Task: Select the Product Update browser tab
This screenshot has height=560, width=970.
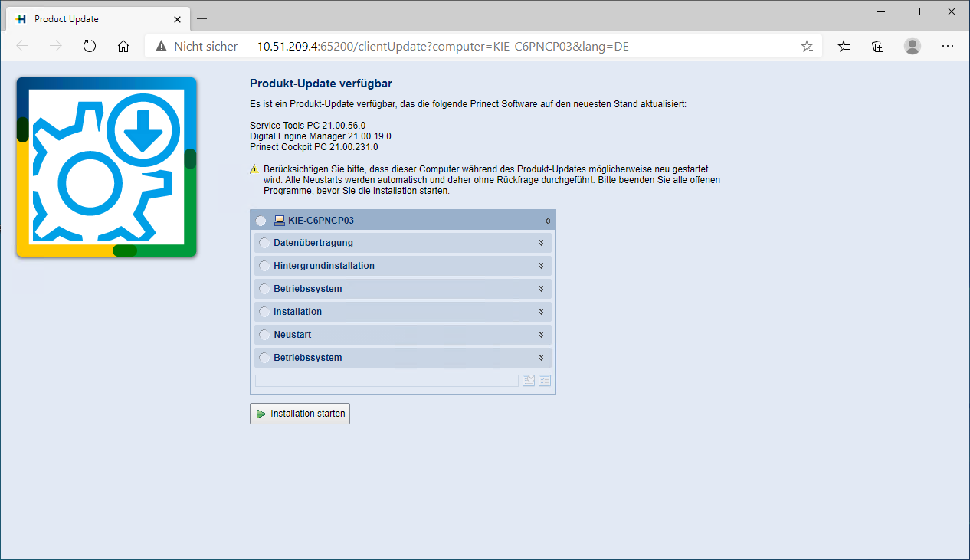Action: tap(98, 18)
